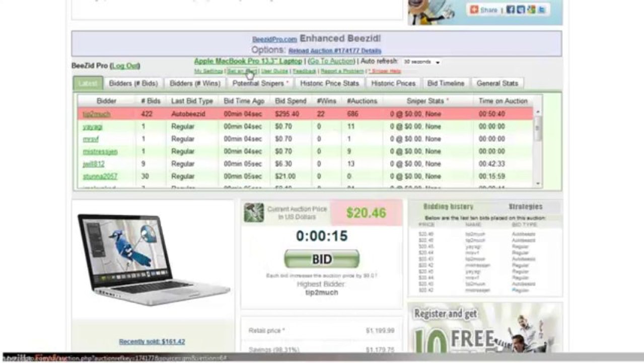Switch to the Bidding history tab
This screenshot has width=644, height=363.
tap(448, 207)
